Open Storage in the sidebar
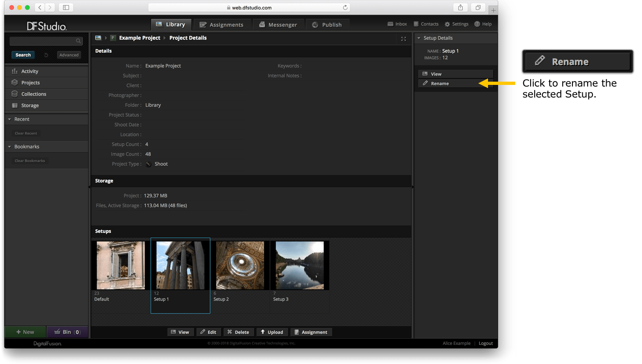642x364 pixels. tap(46, 105)
